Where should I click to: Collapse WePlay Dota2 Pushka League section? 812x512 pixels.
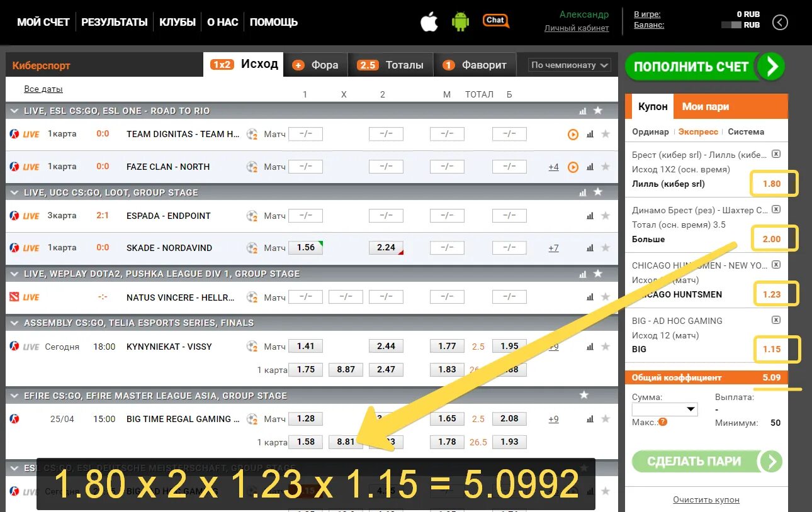point(15,274)
